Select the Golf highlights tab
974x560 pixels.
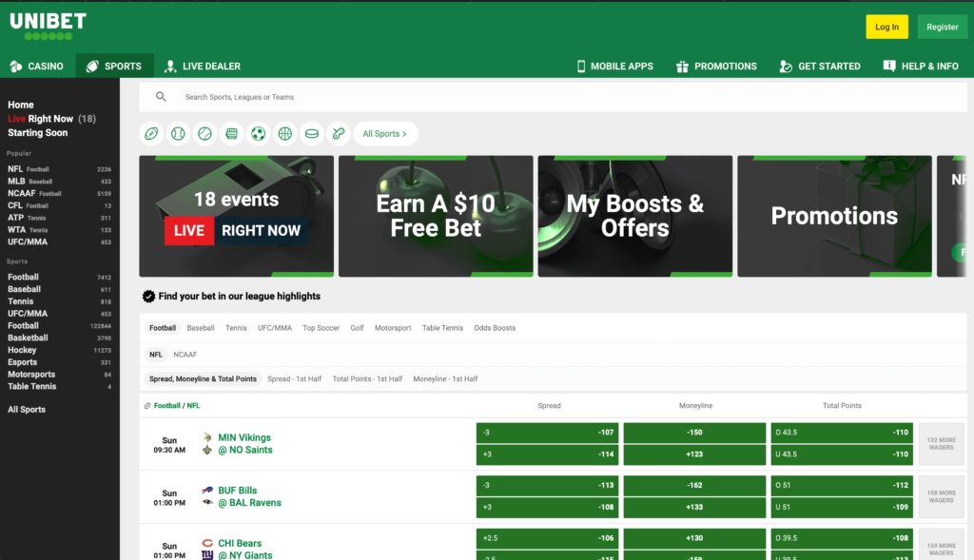point(357,328)
